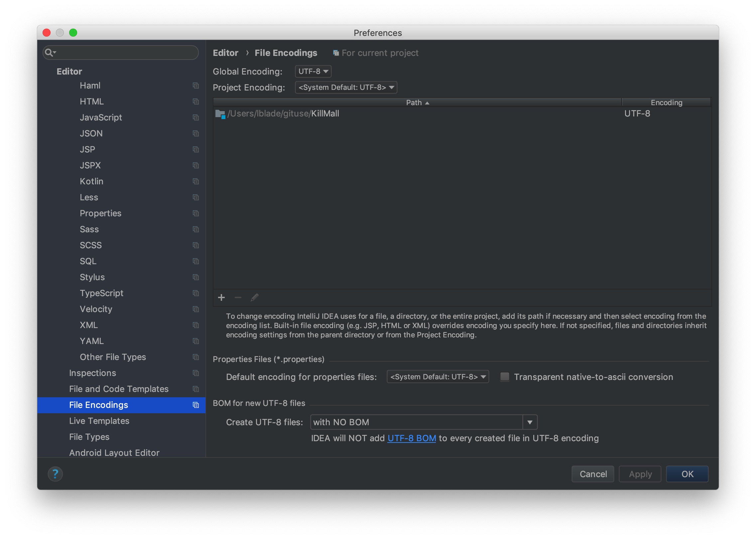Click the pencil edit icon below table
The image size is (756, 539).
coord(255,297)
